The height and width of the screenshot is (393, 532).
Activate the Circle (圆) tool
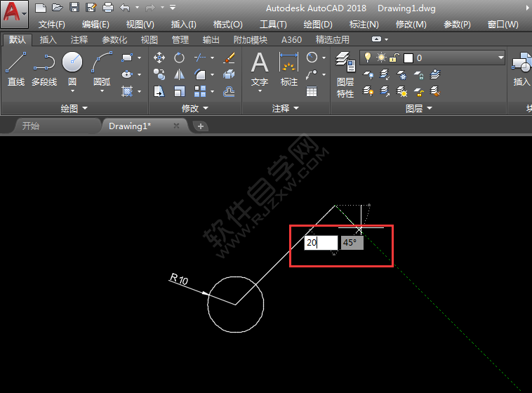[x=72, y=69]
